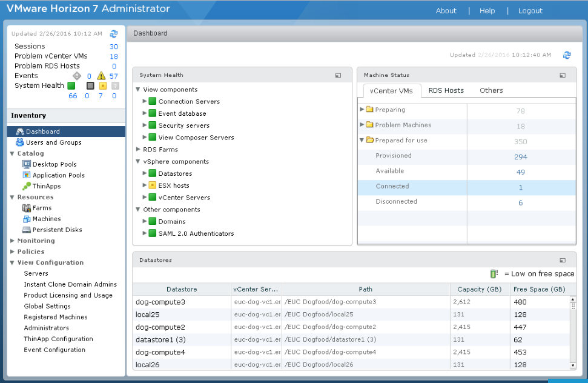This screenshot has height=383, width=588.
Task: Click the refresh icon in the sidebar summary
Action: [114, 34]
